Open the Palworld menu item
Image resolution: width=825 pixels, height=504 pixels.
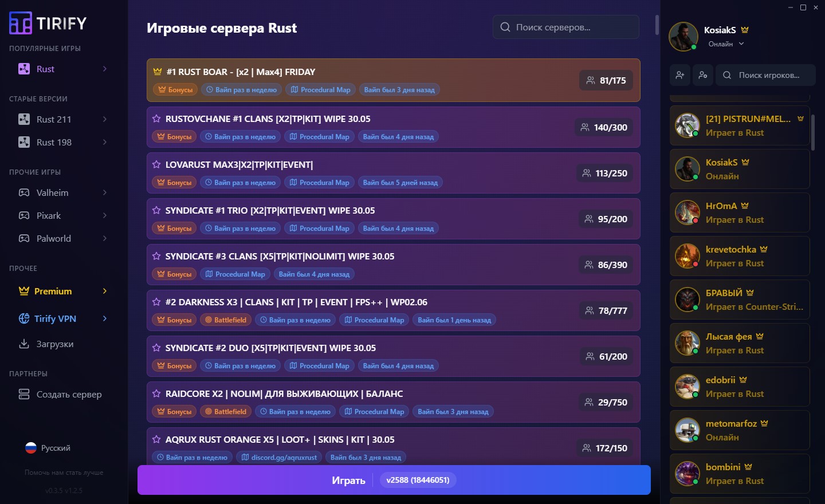63,238
